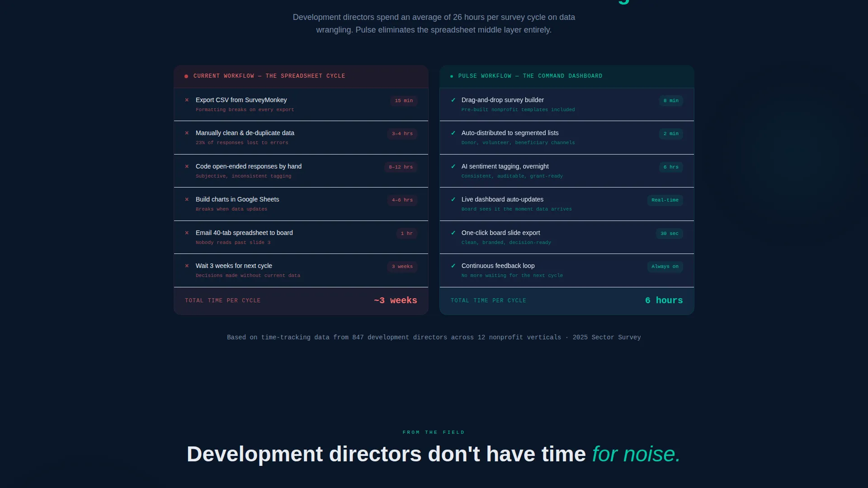Click the 3 weeks time badge
This screenshot has width=868, height=488.
pyautogui.click(x=402, y=267)
